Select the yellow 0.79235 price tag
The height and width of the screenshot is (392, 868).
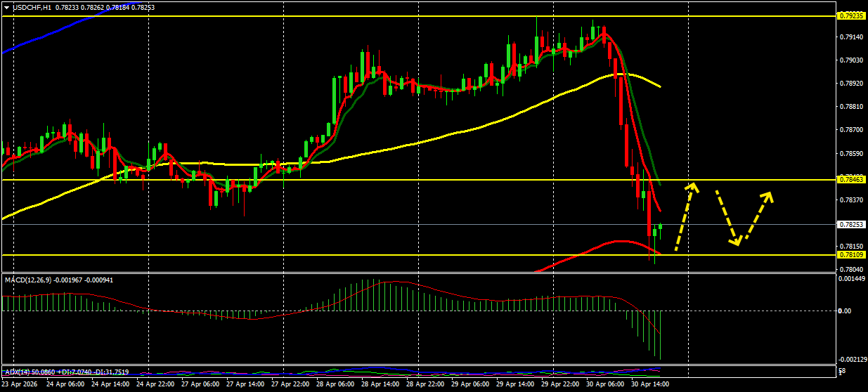(x=852, y=15)
